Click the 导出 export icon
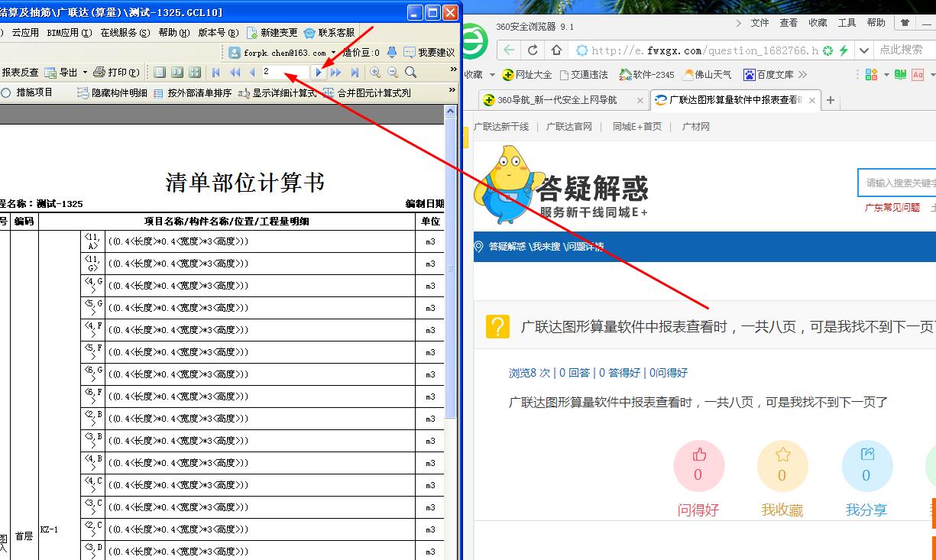The image size is (936, 560). point(50,73)
